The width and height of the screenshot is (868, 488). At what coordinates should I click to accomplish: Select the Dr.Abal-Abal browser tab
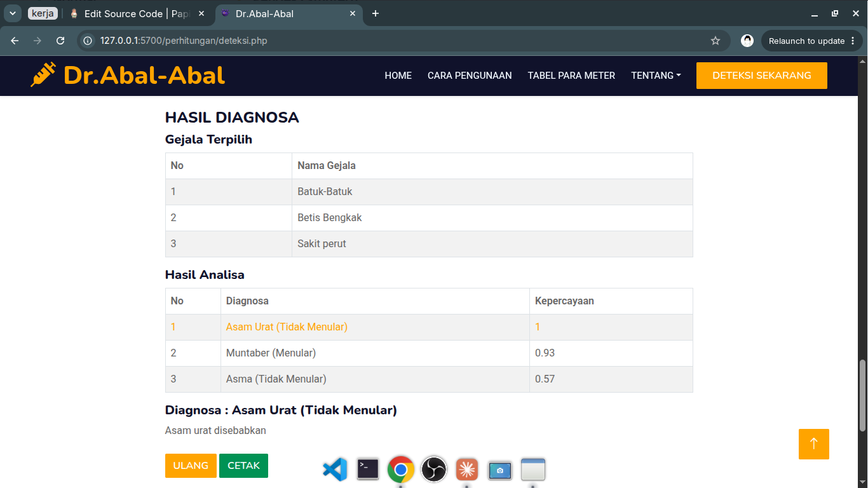pyautogui.click(x=289, y=13)
